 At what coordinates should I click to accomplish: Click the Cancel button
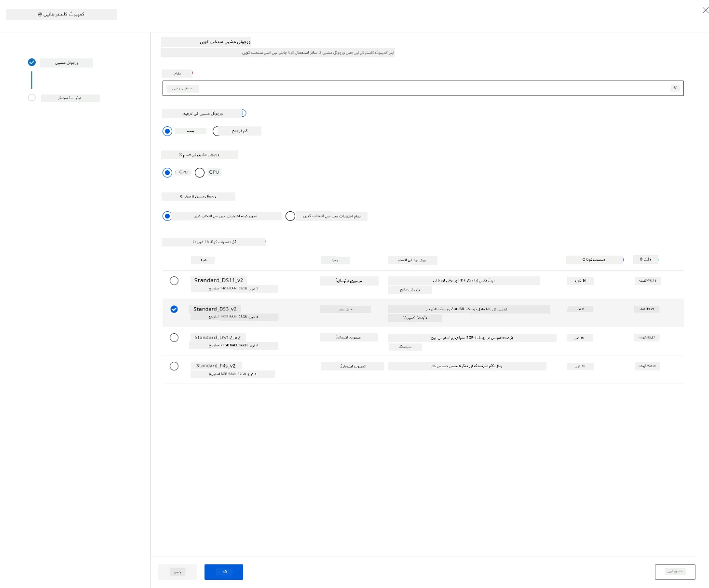(675, 572)
